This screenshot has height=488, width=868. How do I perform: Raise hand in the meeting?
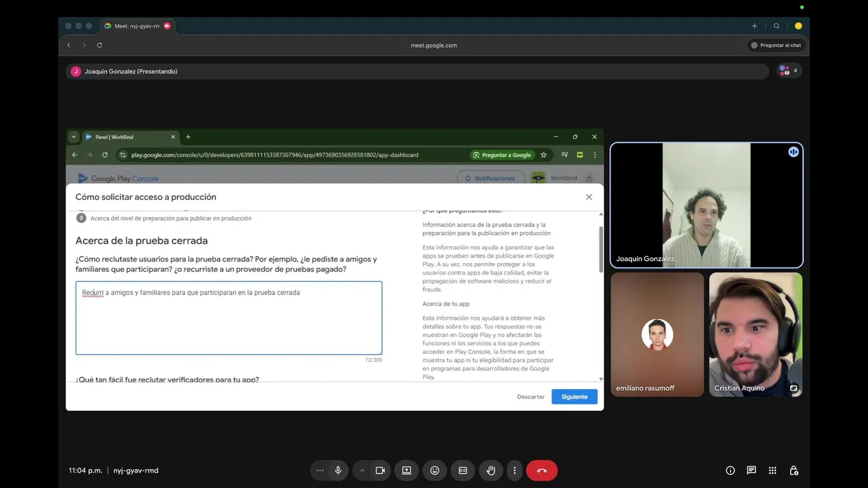point(491,470)
